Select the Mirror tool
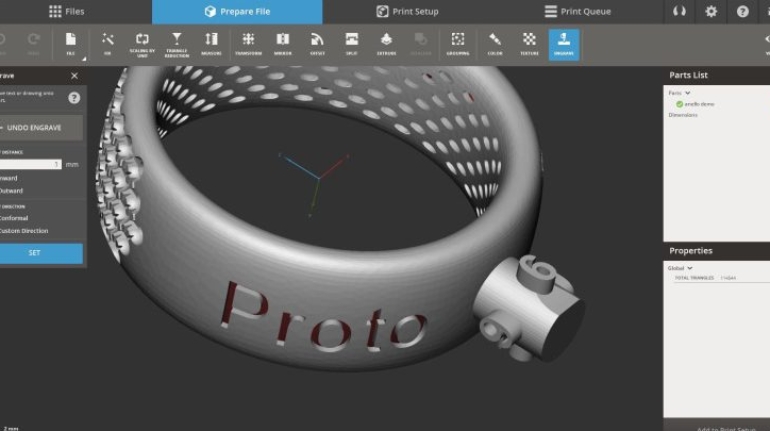 (x=283, y=44)
